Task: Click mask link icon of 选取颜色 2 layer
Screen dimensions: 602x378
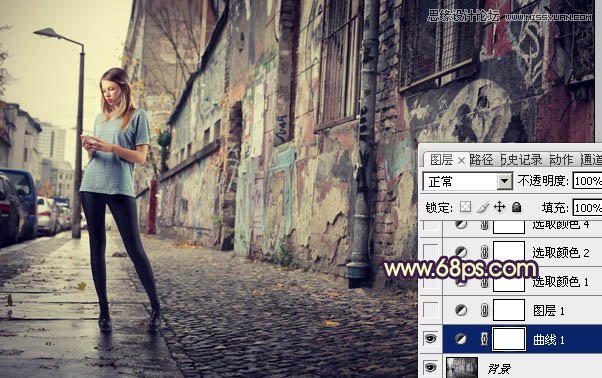Action: (x=485, y=252)
